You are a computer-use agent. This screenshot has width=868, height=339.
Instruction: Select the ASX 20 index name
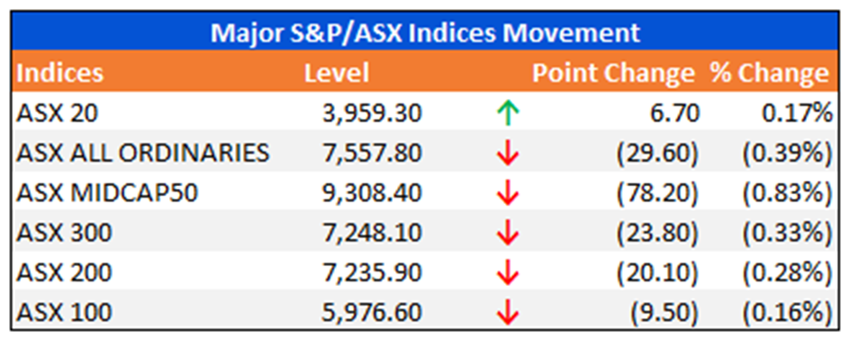58,113
